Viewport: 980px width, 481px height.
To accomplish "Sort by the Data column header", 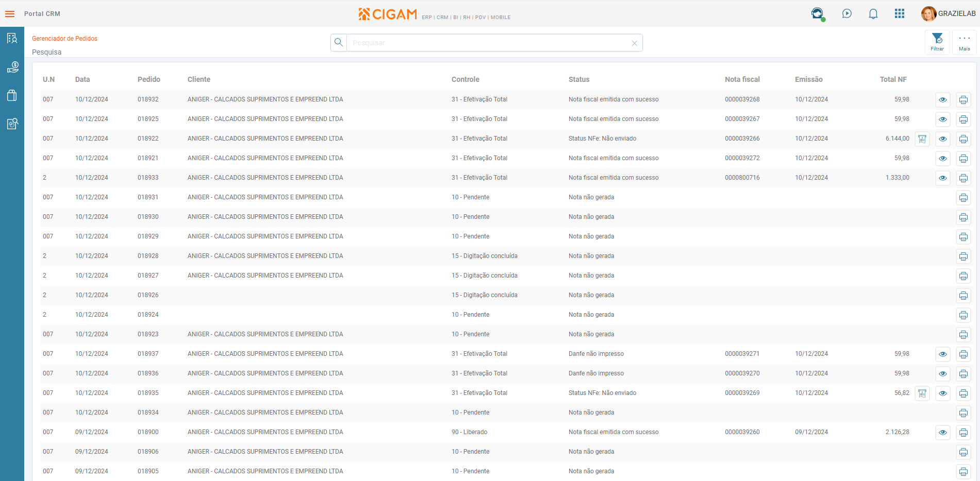I will click(82, 79).
